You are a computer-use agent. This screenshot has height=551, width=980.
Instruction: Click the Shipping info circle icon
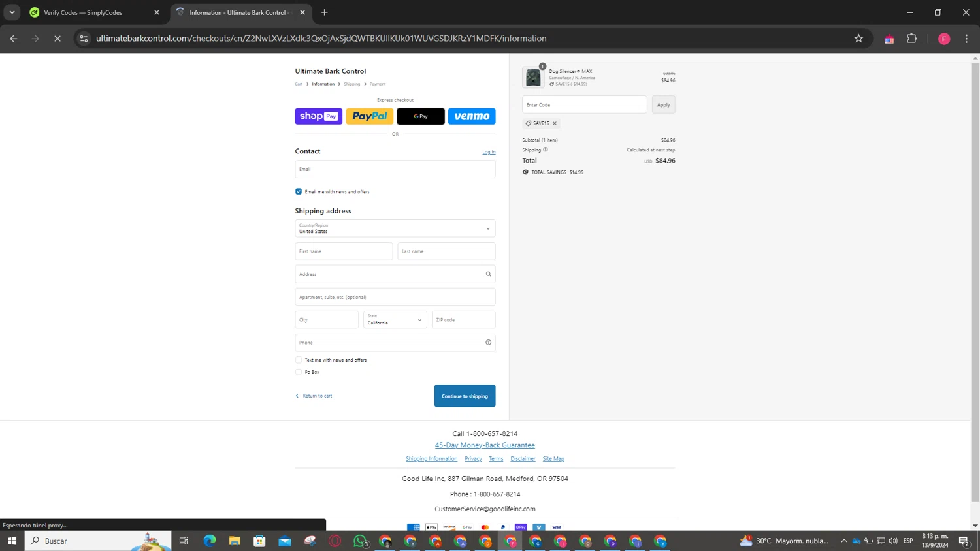coord(546,150)
